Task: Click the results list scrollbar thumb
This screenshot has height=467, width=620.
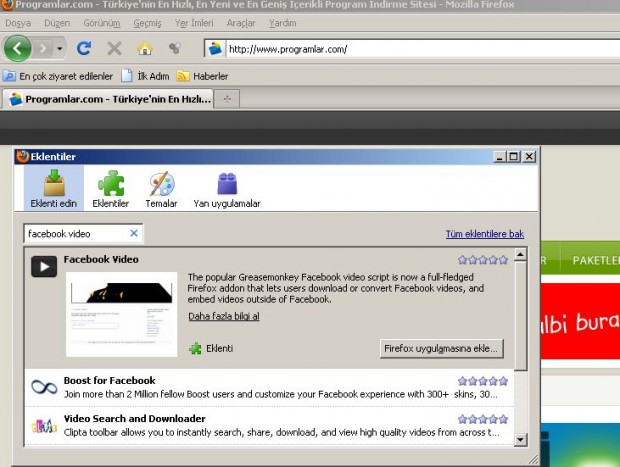Action: [x=520, y=316]
